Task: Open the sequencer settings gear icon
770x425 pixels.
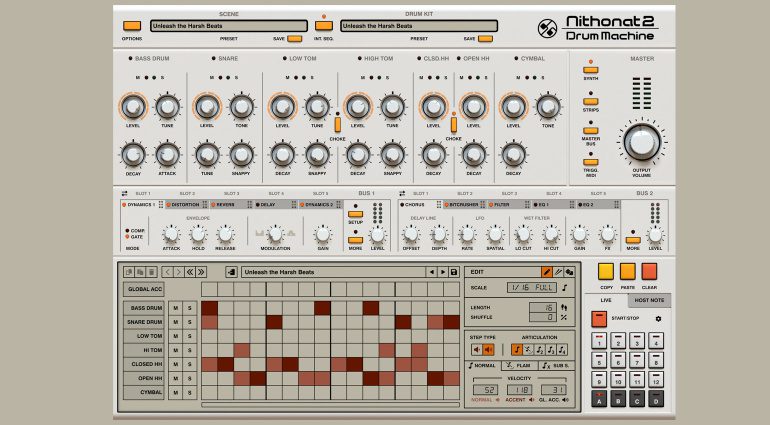Action: tap(658, 319)
